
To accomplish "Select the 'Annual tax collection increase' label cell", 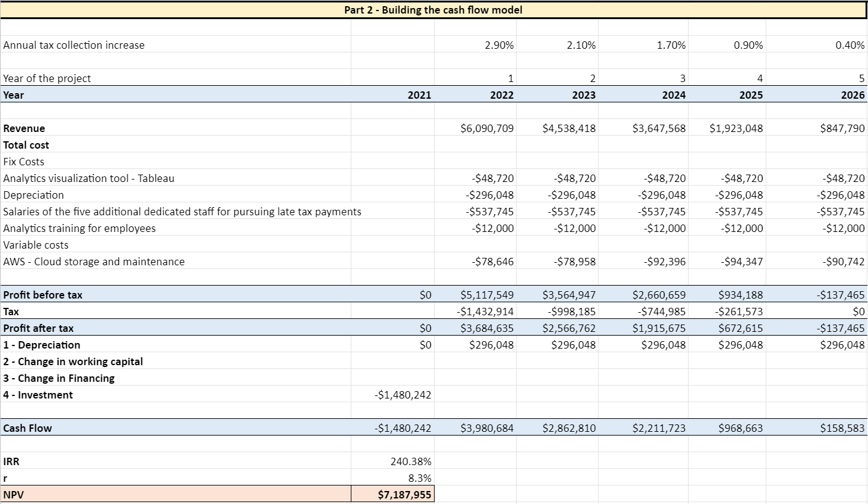I will click(x=74, y=45).
